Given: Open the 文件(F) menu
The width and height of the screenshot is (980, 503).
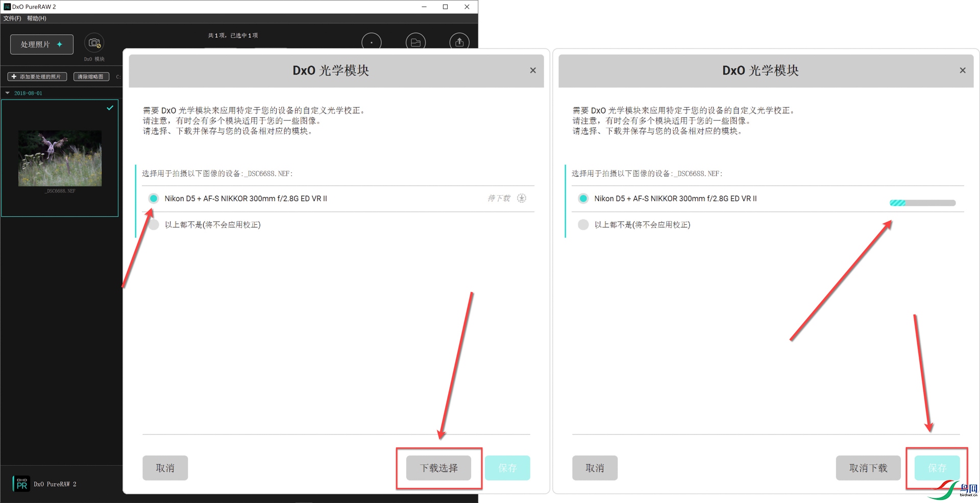Looking at the screenshot, I should [12, 18].
